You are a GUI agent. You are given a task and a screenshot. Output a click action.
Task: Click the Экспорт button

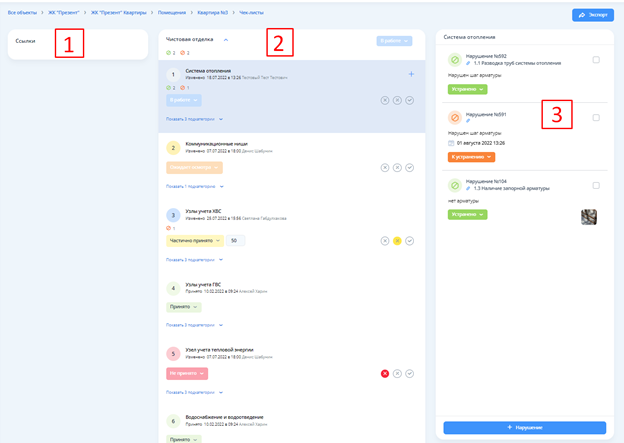click(x=592, y=15)
